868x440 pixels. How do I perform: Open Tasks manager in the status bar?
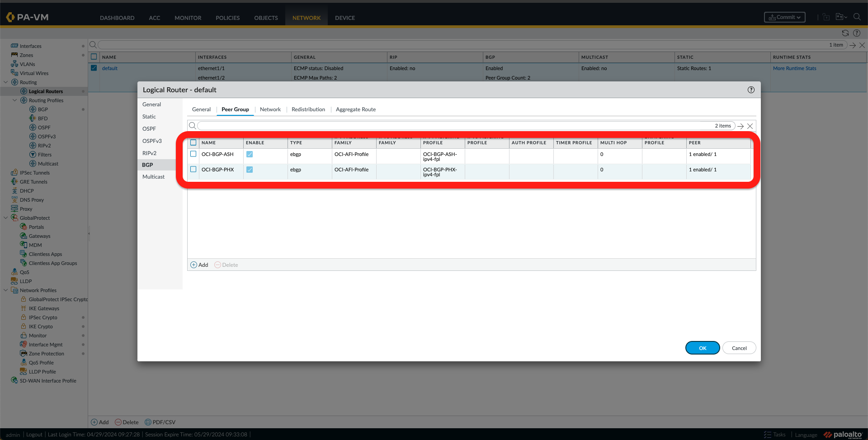[775, 435]
